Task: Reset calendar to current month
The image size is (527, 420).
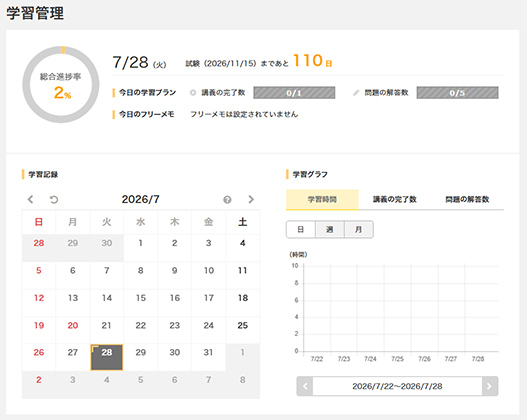Action: pyautogui.click(x=54, y=200)
